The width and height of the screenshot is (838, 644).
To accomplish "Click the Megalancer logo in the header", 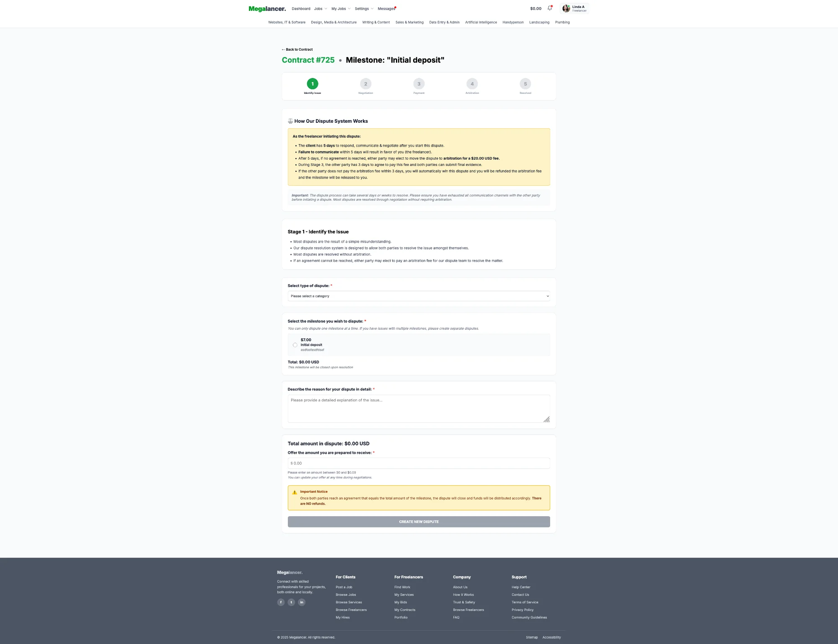I will [267, 8].
